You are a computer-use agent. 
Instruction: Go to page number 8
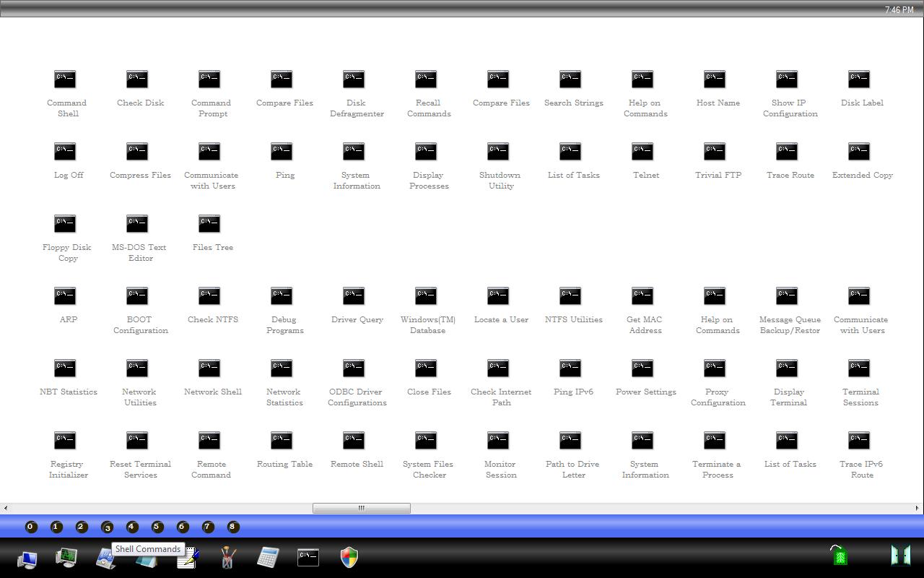pos(232,527)
